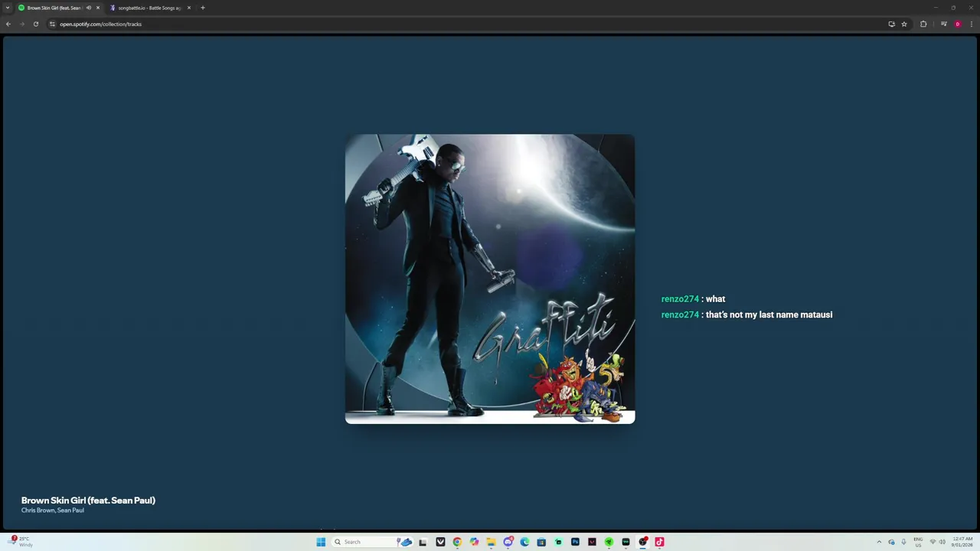
Task: Reload the Spotify page
Action: pyautogui.click(x=35, y=24)
